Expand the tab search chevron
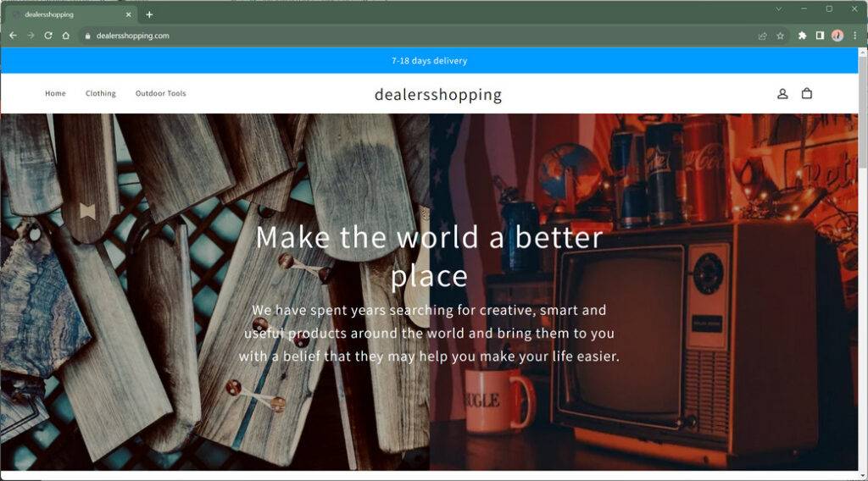 (x=778, y=8)
